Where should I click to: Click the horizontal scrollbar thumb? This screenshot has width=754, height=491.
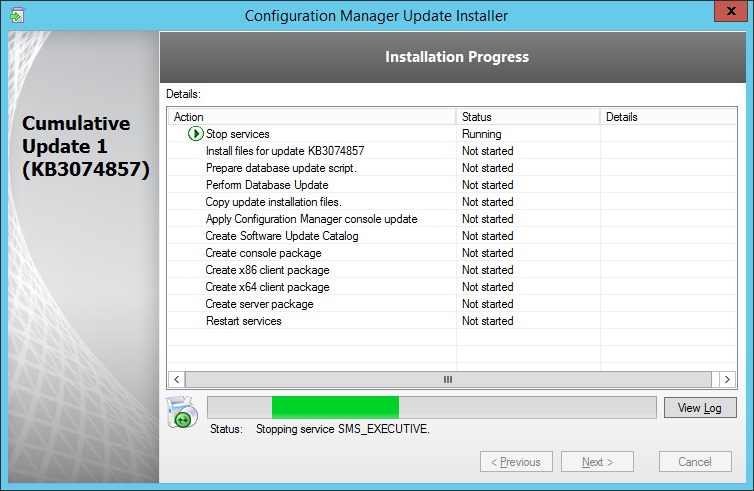pos(447,380)
